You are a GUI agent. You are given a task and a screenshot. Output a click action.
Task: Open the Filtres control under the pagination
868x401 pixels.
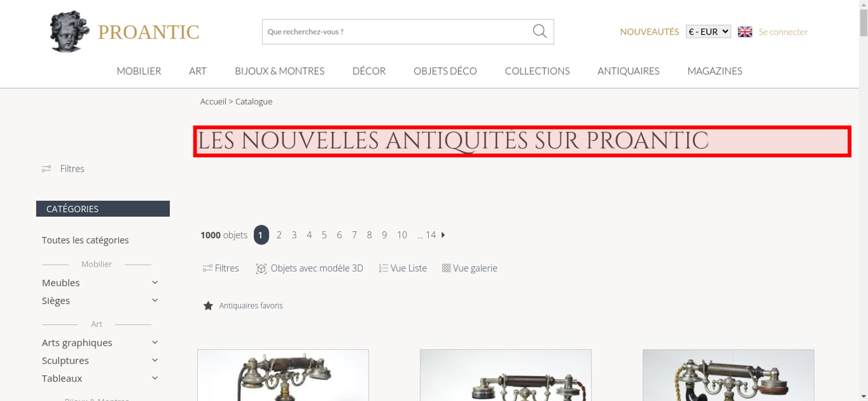pyautogui.click(x=221, y=268)
